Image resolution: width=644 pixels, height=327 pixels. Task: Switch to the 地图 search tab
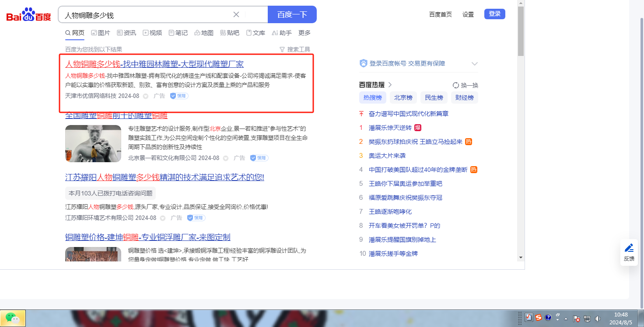pos(204,33)
